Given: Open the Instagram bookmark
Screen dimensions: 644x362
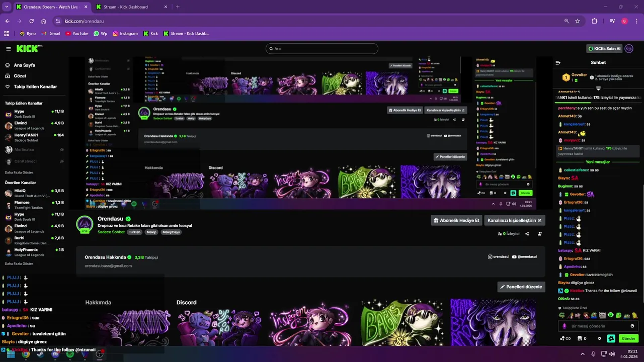Looking at the screenshot, I should [125, 34].
